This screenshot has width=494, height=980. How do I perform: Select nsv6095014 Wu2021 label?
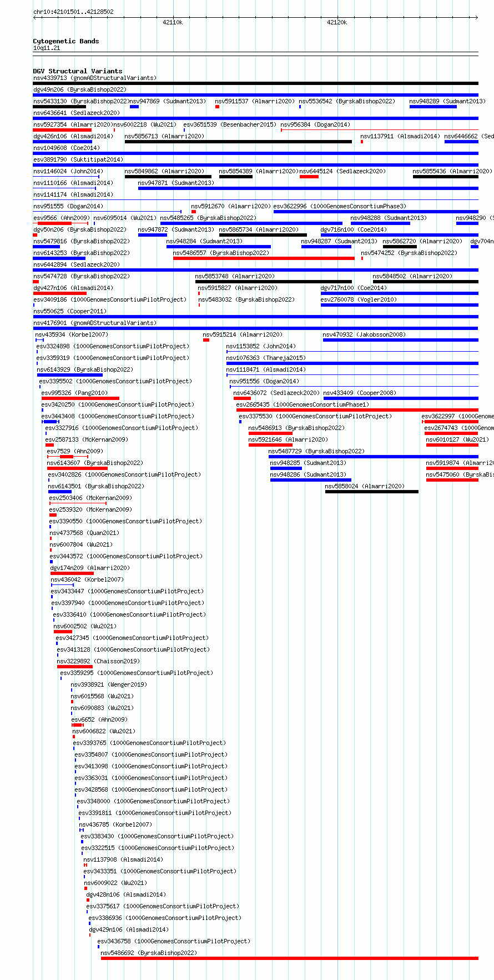click(125, 218)
